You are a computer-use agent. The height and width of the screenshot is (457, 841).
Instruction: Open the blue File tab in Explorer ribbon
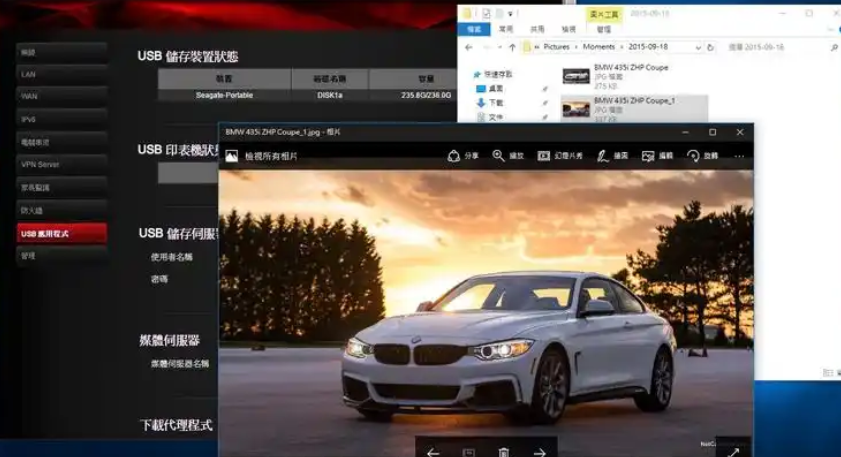(474, 29)
